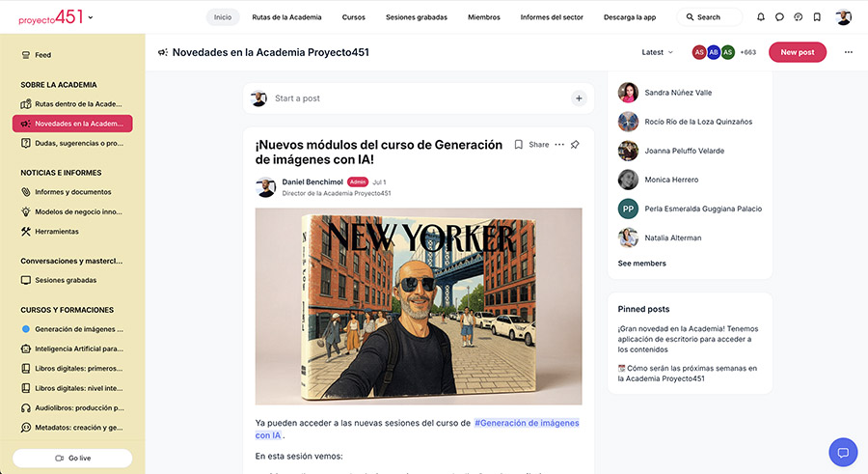Click the plus icon in Start a post
This screenshot has width=868, height=474.
click(579, 98)
